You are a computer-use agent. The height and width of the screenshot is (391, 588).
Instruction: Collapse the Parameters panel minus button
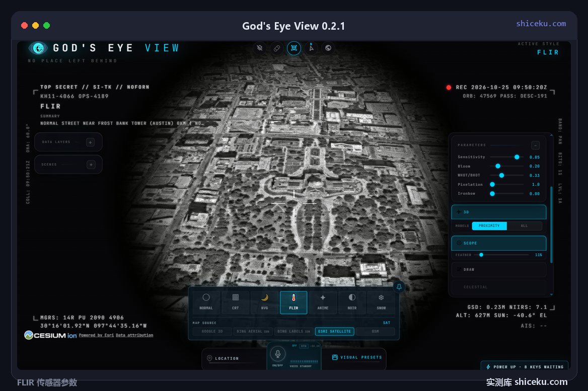click(x=536, y=145)
